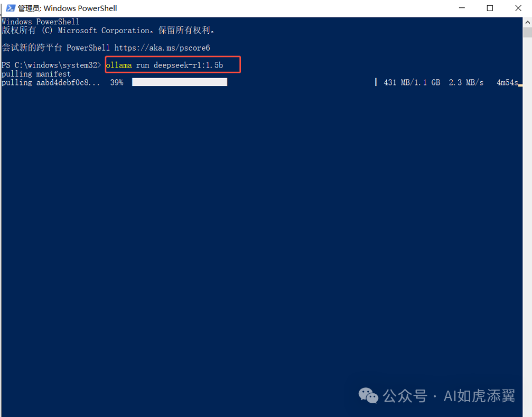Click the vertical scrollbar thumb
Screen dimensions: 532x417
[x=527, y=33]
